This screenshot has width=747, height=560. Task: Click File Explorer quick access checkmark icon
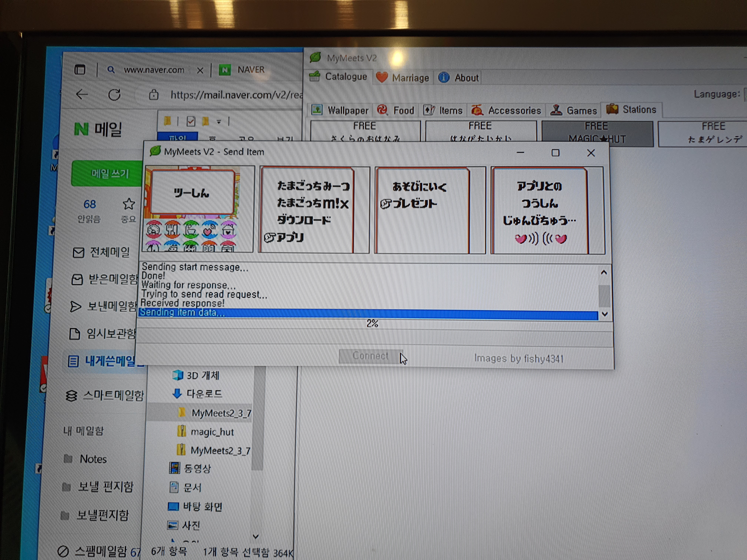pyautogui.click(x=191, y=121)
